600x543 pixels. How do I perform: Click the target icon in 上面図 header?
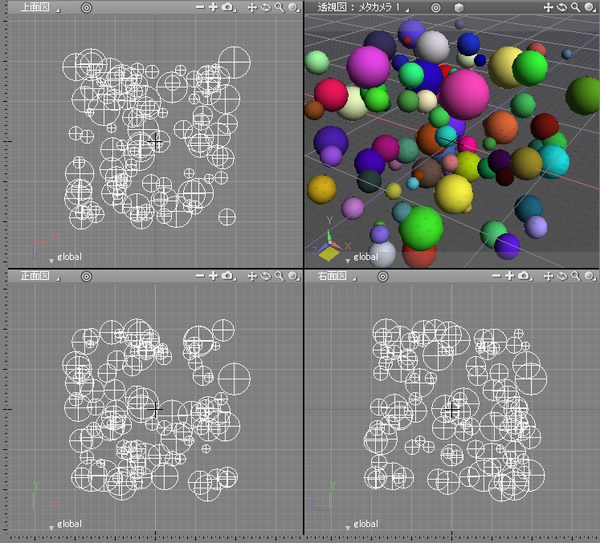[x=86, y=7]
